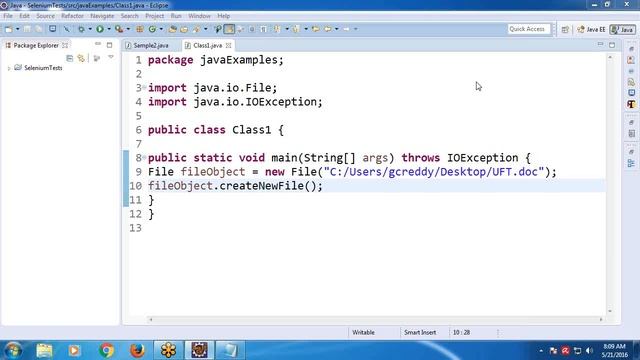Open Google Chrome from the taskbar
This screenshot has width=640, height=360.
[x=106, y=350]
